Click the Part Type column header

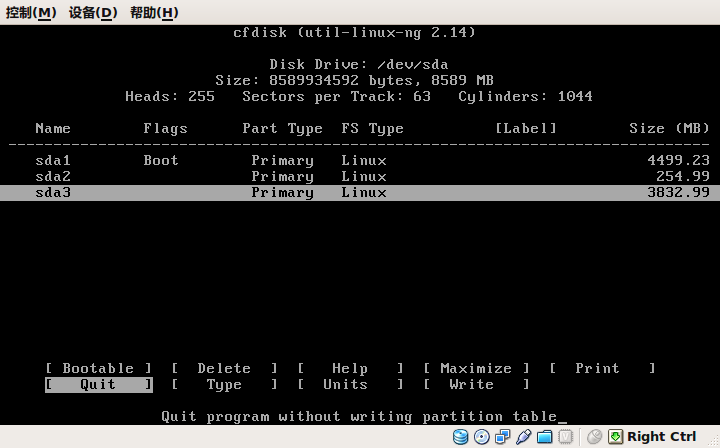pyautogui.click(x=282, y=128)
